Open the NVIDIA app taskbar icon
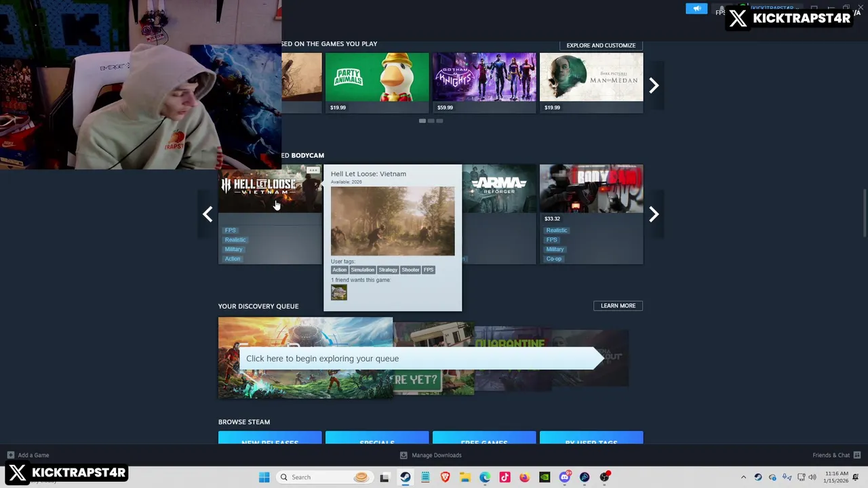Viewport: 868px width, 488px height. point(545,477)
